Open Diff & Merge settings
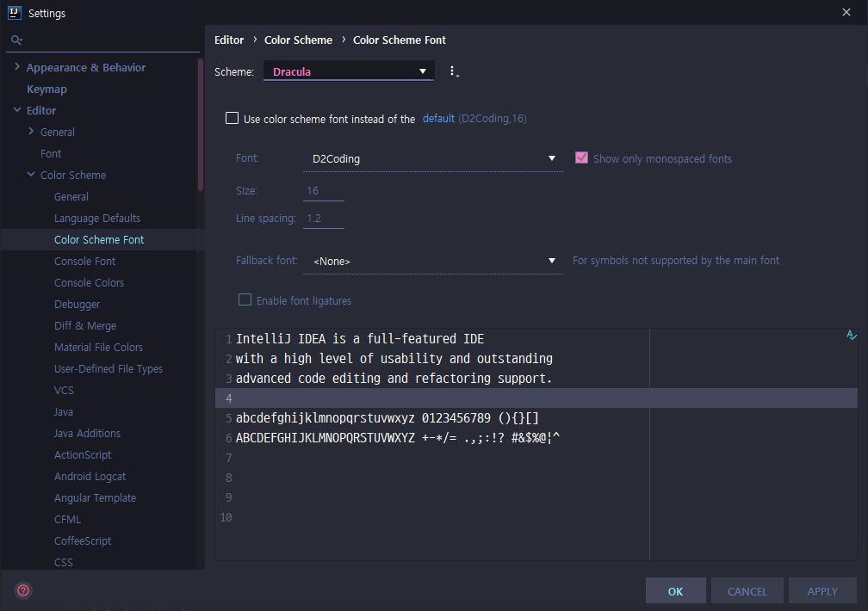The height and width of the screenshot is (611, 868). (85, 326)
